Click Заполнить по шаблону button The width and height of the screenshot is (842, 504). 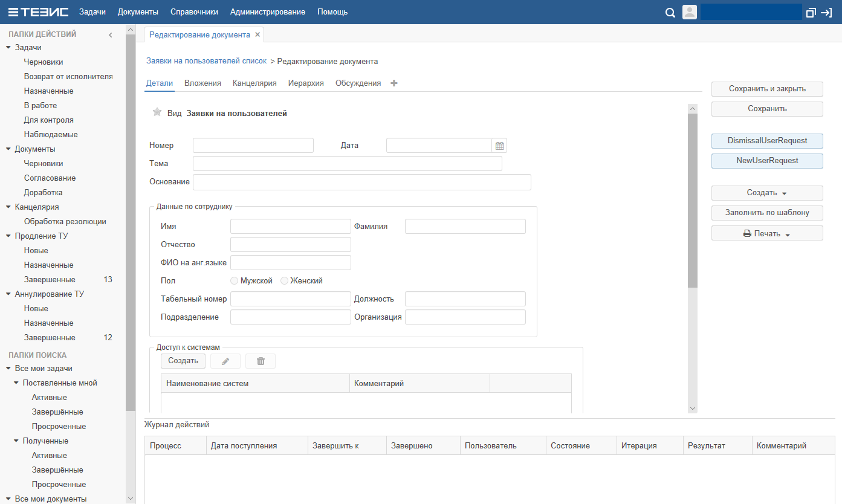(x=767, y=213)
